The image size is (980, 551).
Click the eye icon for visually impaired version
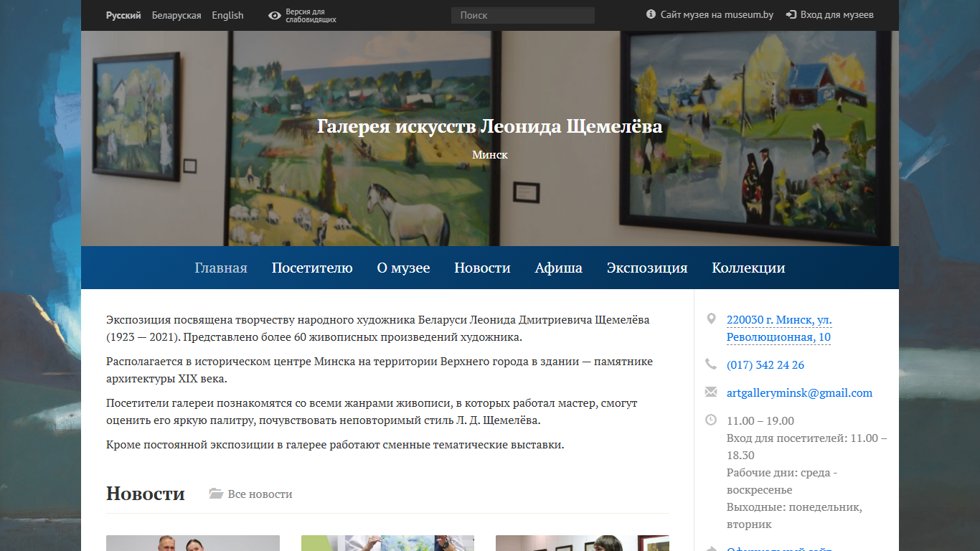274,16
